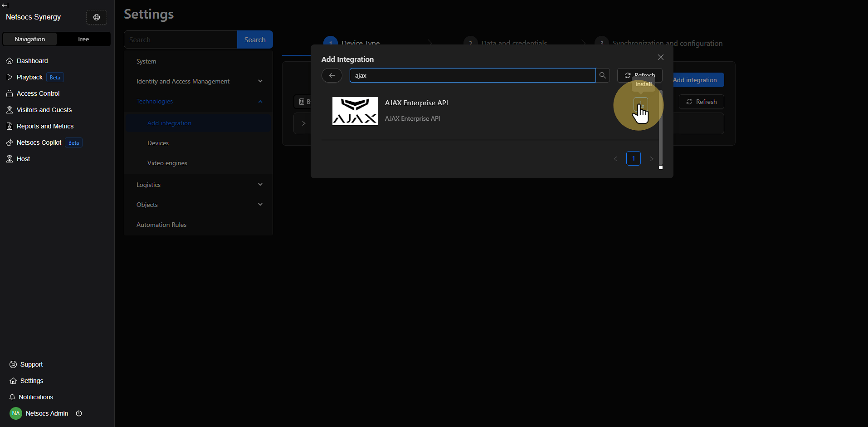Open Dashboard from the sidebar

(32, 61)
